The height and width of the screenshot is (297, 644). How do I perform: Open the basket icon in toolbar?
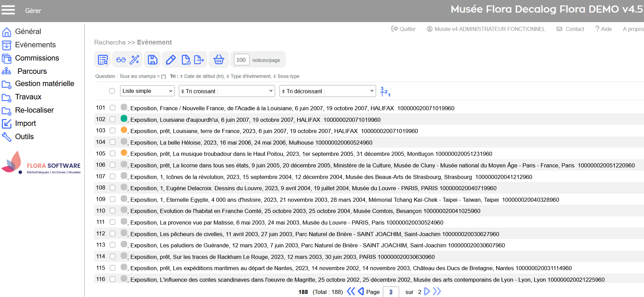(x=219, y=60)
